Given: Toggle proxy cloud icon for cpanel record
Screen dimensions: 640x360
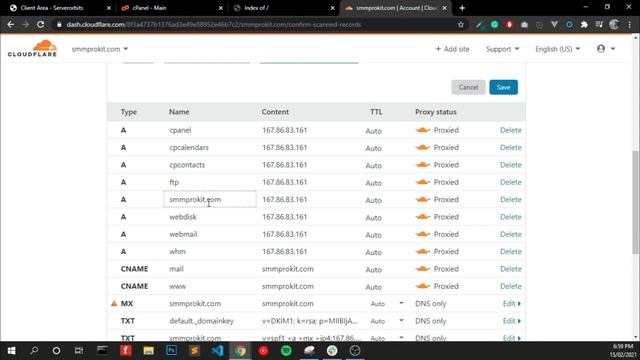Looking at the screenshot, I should pos(423,130).
